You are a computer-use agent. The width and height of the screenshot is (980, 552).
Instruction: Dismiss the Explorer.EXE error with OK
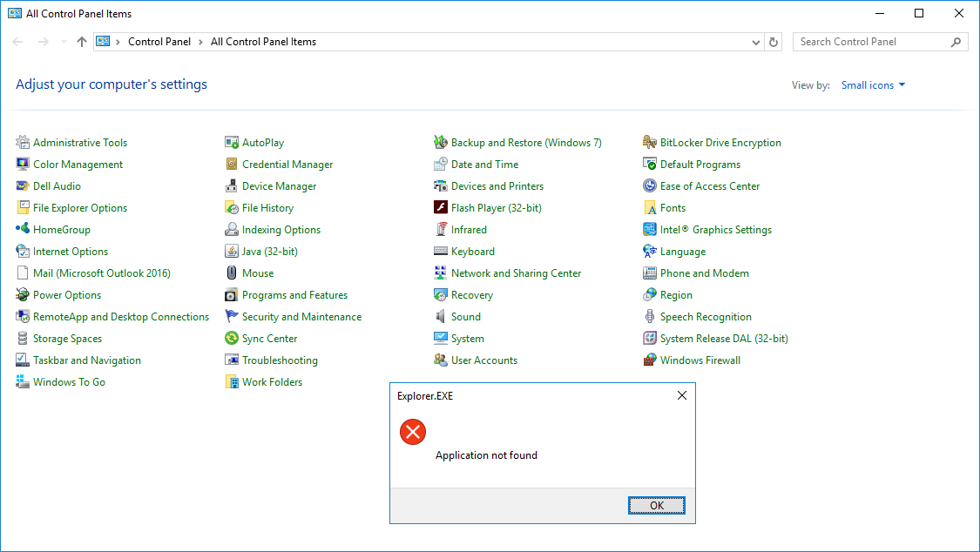point(656,505)
